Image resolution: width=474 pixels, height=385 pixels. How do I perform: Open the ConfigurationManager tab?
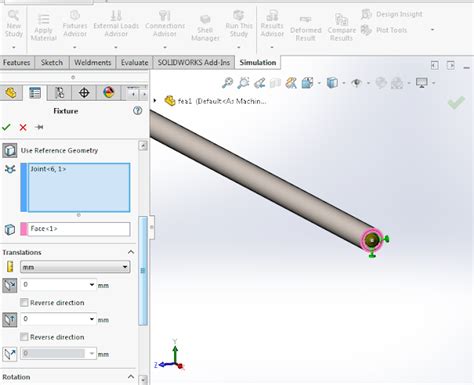59,92
